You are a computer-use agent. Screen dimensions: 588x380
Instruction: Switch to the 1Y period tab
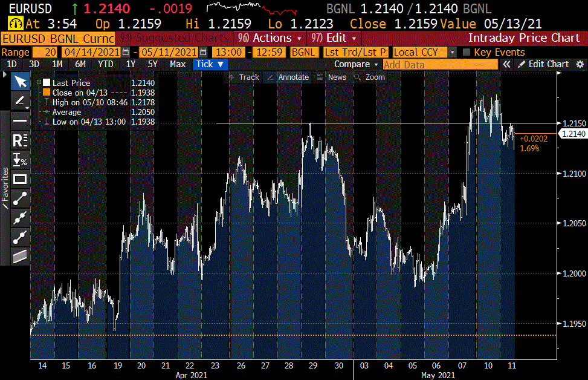(x=131, y=64)
